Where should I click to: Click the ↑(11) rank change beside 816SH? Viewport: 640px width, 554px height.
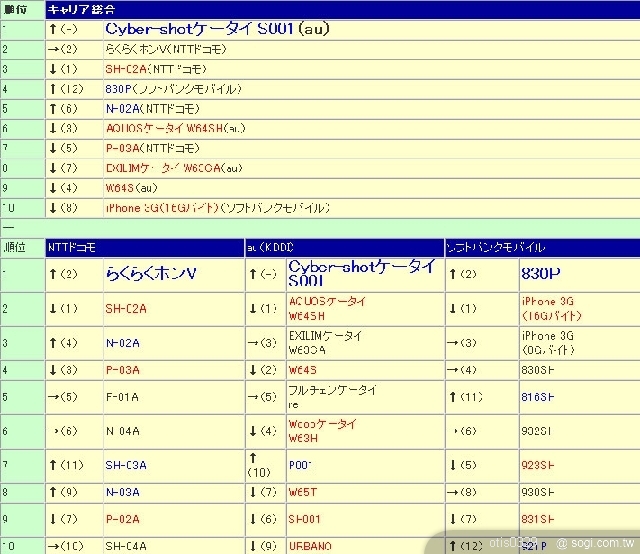click(466, 397)
